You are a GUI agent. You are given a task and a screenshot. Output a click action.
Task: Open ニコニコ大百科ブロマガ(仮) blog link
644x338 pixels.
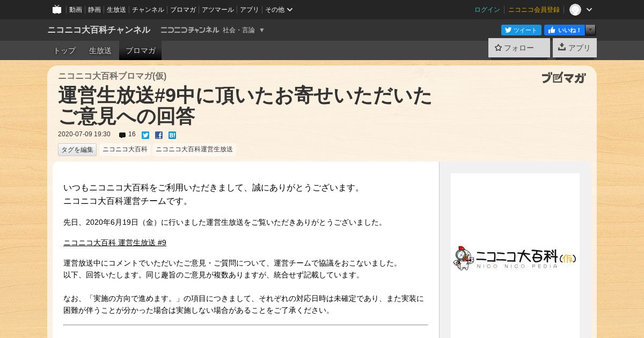(112, 76)
